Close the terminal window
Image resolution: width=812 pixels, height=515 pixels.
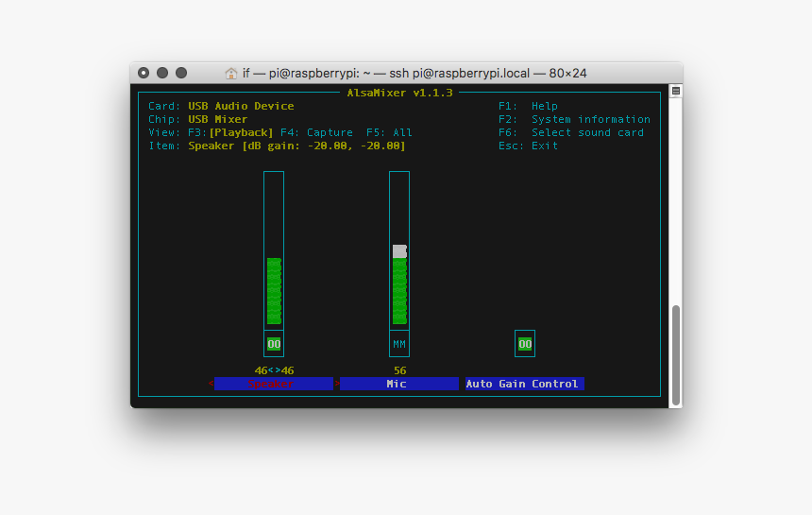[144, 73]
